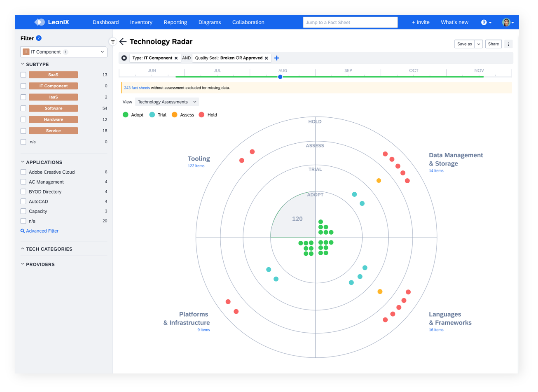Remove the Quality Seal filter chip
The image size is (538, 392).
coord(267,58)
